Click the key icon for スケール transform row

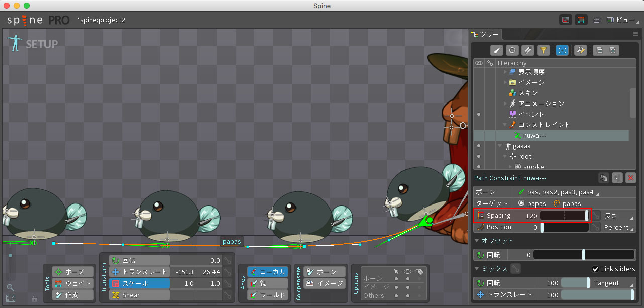point(228,283)
